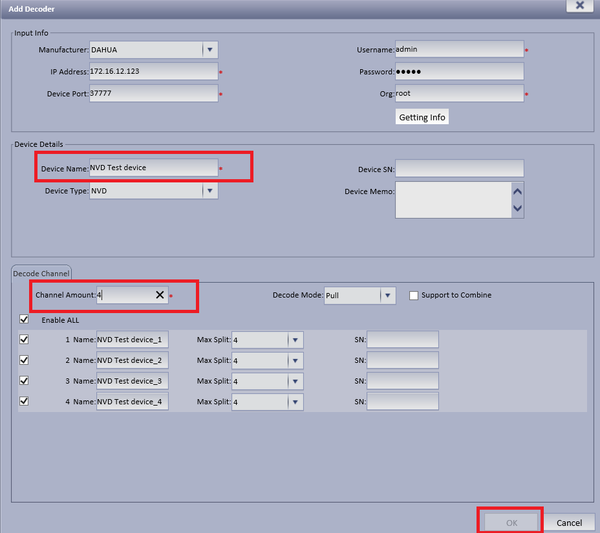
Task: Close the Add Decoder dialog
Action: click(x=580, y=5)
